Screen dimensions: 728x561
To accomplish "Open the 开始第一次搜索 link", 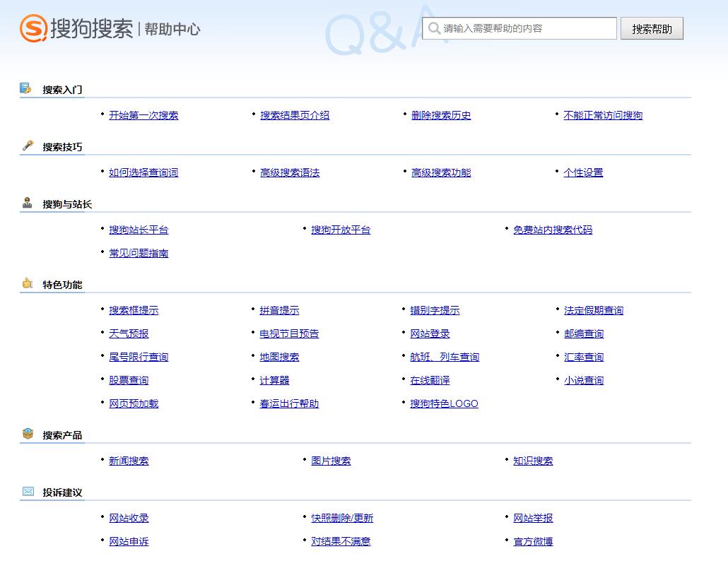I will tap(143, 115).
